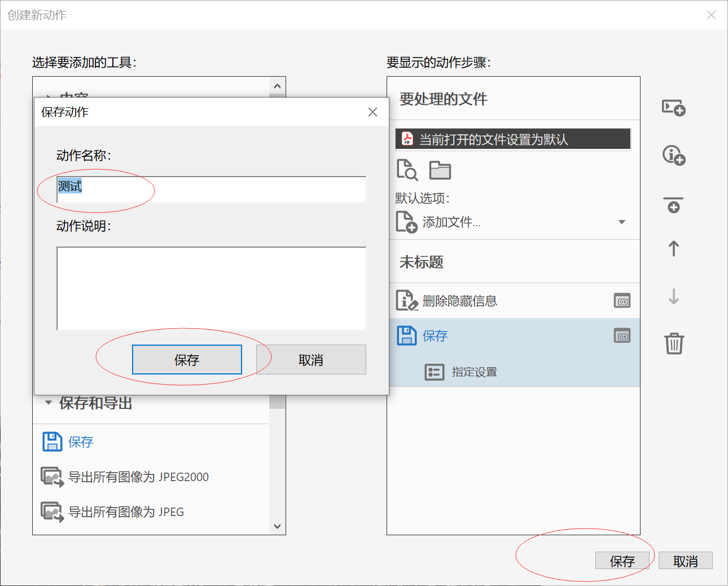Viewport: 728px width, 586px height.
Task: Click the Add instruction step icon
Action: click(x=673, y=155)
